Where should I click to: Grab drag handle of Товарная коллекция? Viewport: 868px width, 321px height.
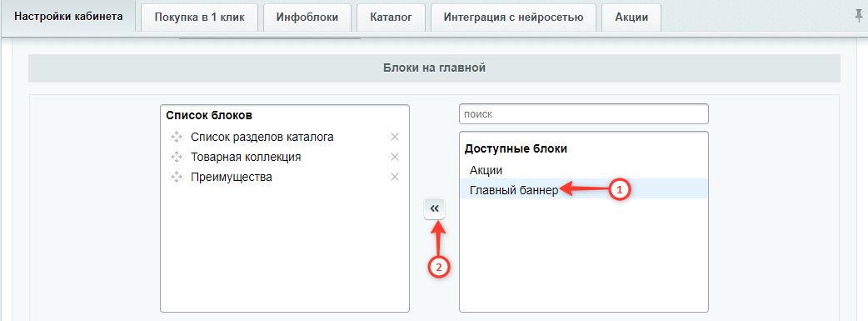click(x=177, y=157)
